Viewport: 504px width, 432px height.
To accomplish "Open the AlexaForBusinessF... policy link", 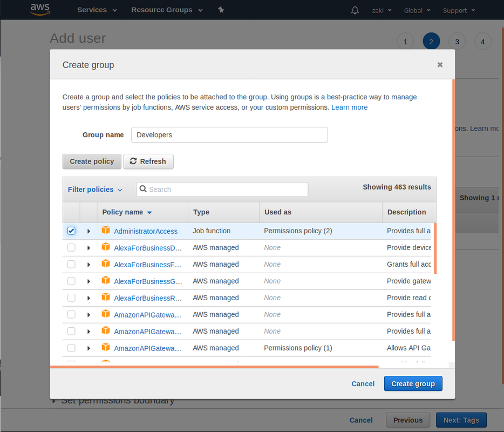I will pos(148,265).
